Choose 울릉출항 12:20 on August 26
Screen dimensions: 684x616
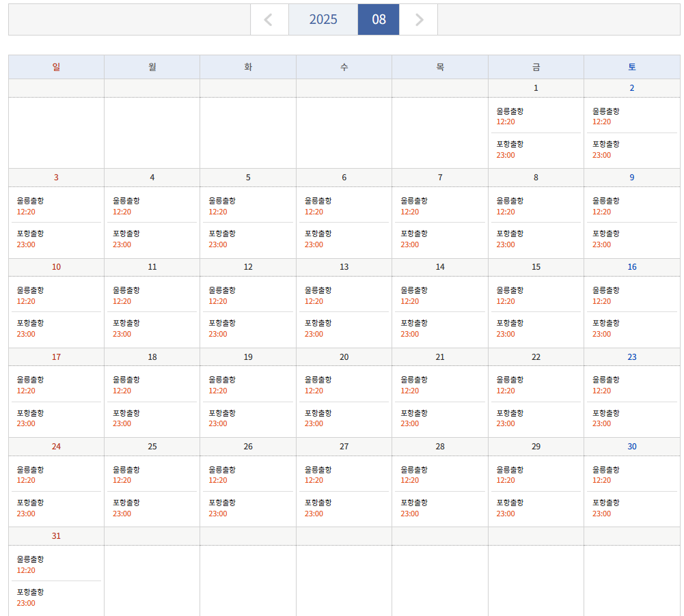pyautogui.click(x=222, y=475)
